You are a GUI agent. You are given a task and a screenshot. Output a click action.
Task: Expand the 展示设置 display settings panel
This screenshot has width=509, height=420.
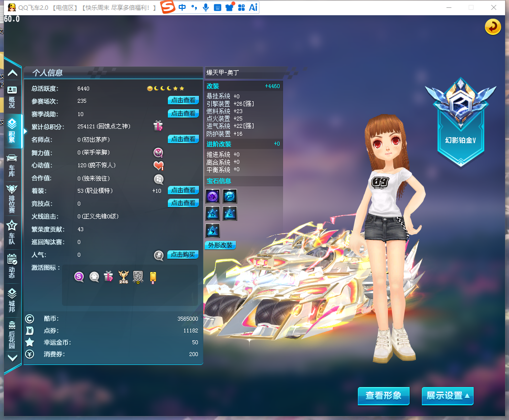447,396
